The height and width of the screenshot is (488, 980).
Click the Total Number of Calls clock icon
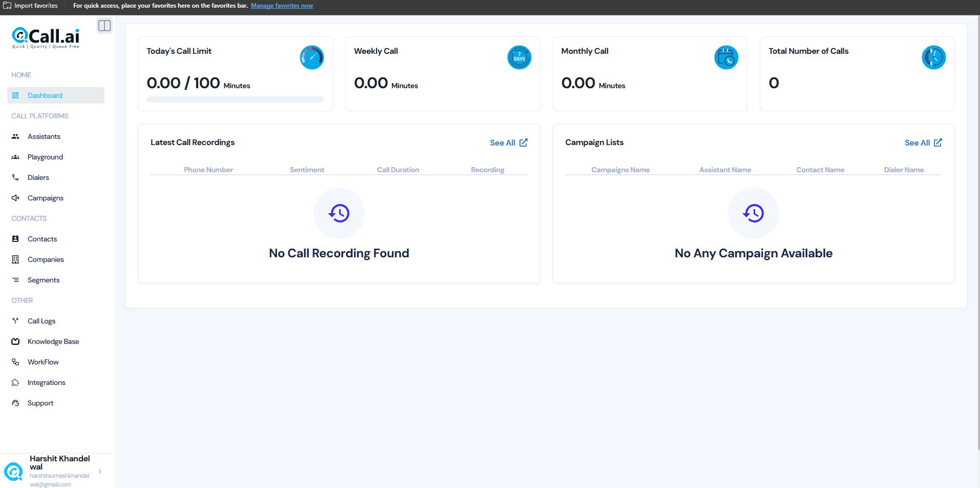(x=933, y=57)
